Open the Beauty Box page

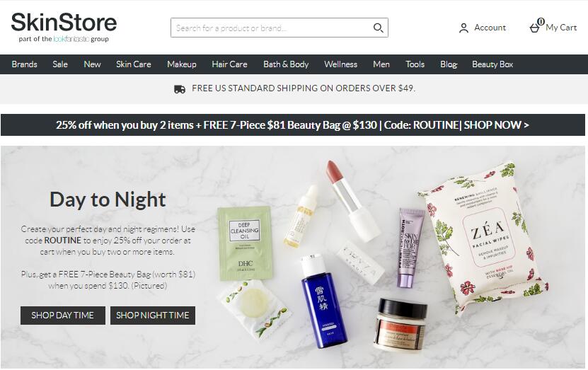492,64
